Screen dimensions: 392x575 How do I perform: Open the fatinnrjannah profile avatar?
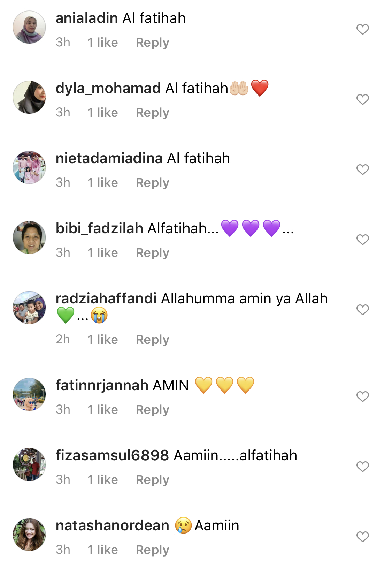point(29,394)
